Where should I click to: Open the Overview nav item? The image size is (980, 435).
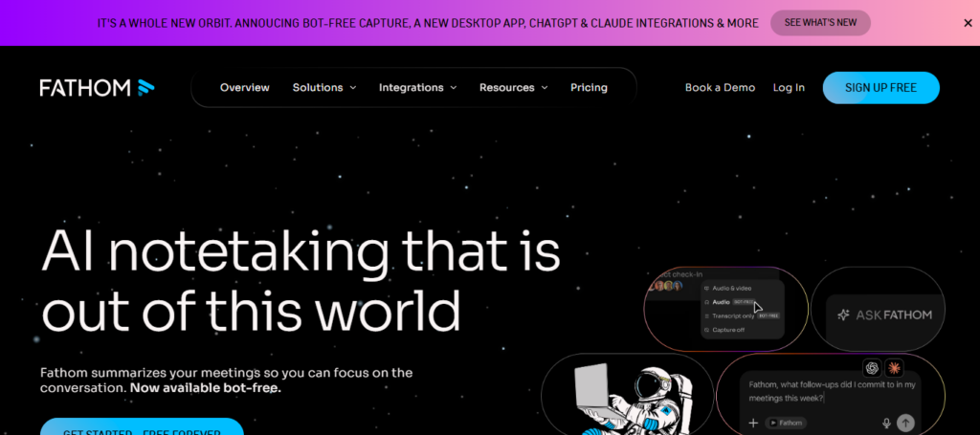point(244,87)
